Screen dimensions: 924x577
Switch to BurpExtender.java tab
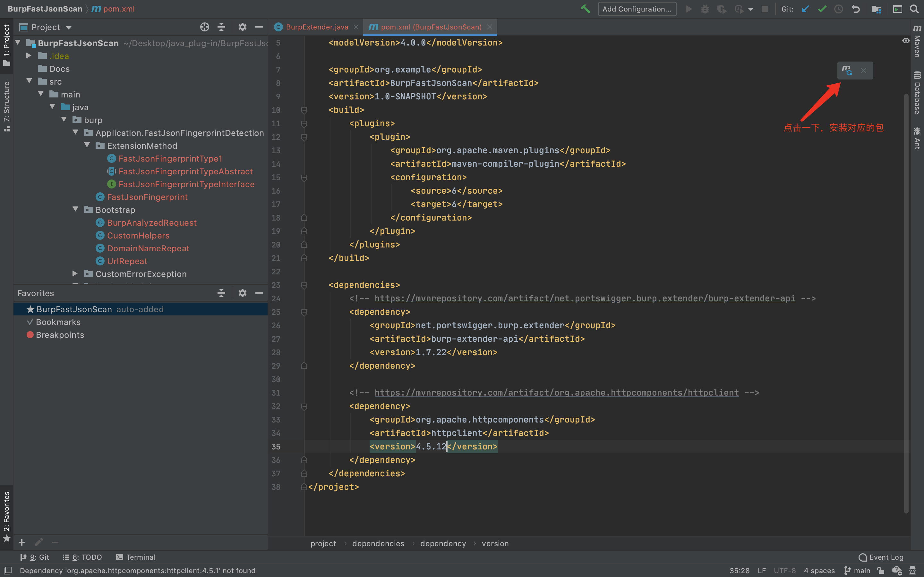click(317, 27)
